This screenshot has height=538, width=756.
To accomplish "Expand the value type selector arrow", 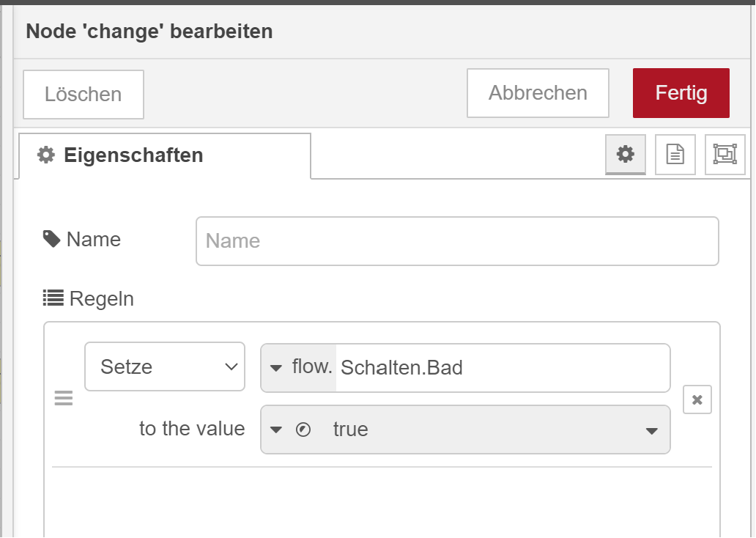I will click(276, 430).
